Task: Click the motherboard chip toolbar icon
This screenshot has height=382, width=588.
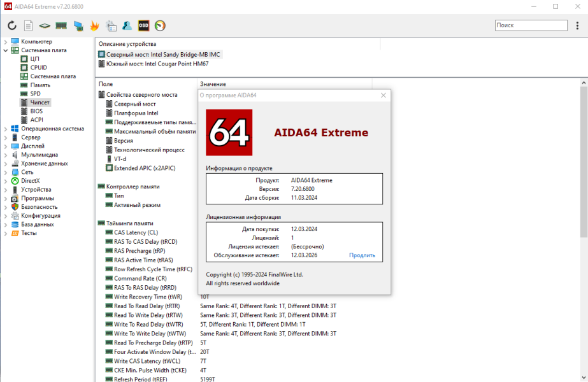Action: click(x=45, y=25)
